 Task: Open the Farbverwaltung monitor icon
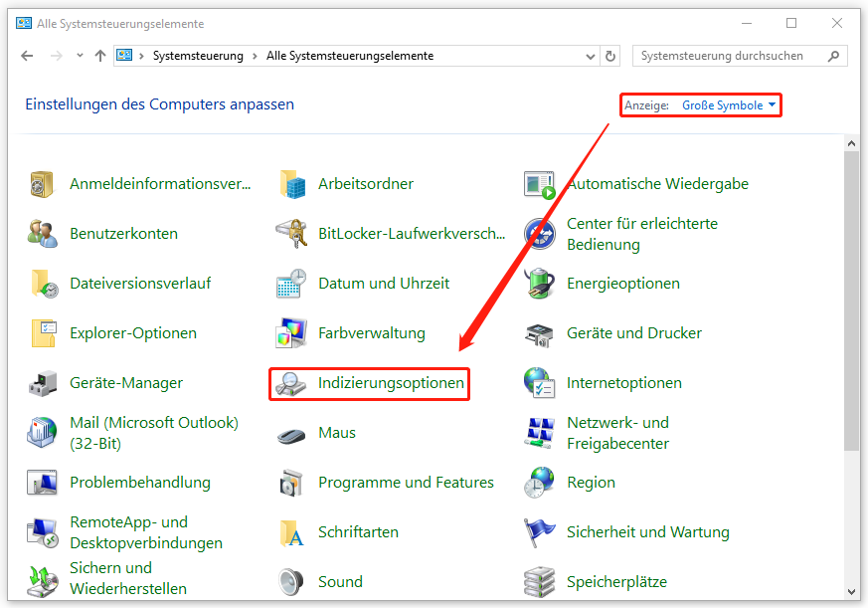click(290, 333)
